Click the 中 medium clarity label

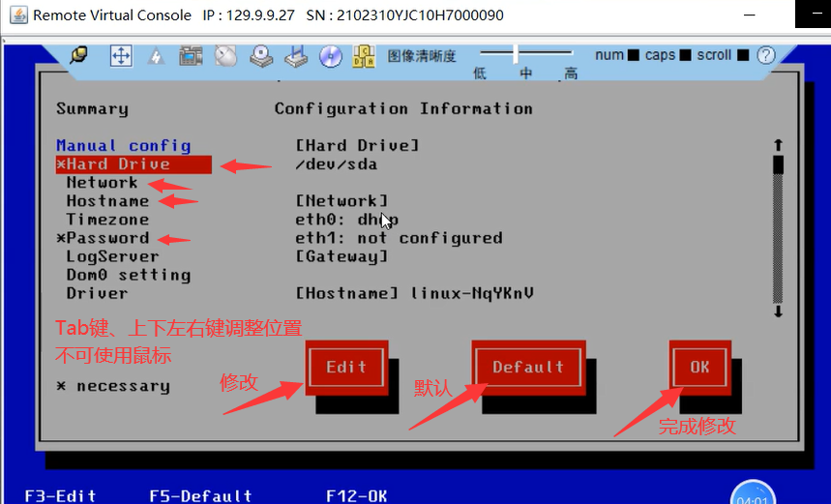pos(525,74)
